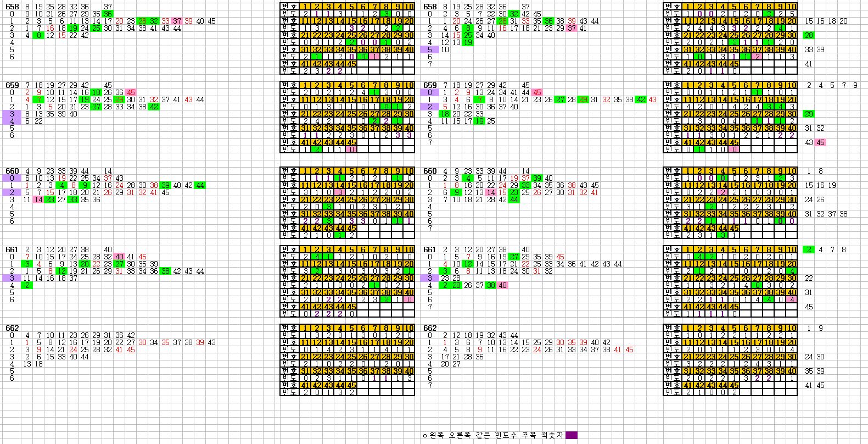This screenshot has width=868, height=444.
Task: Select green cell 2 right of the 661 table
Action: (x=809, y=249)
